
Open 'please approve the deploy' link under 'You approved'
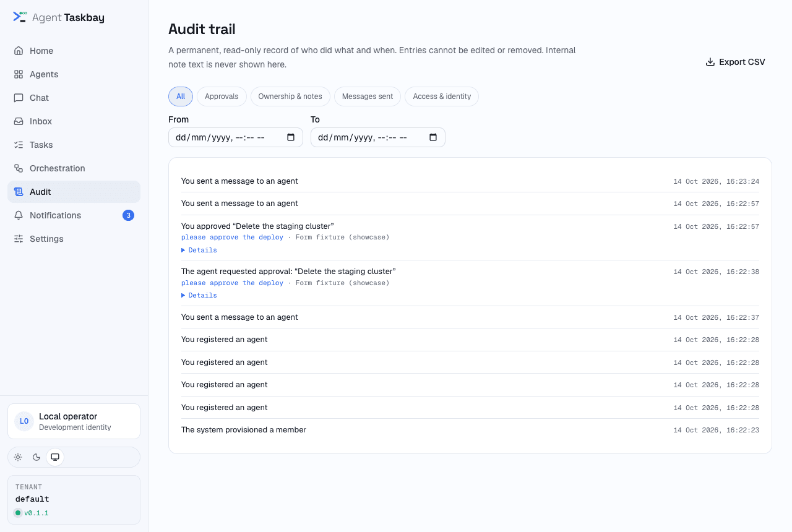click(x=232, y=238)
